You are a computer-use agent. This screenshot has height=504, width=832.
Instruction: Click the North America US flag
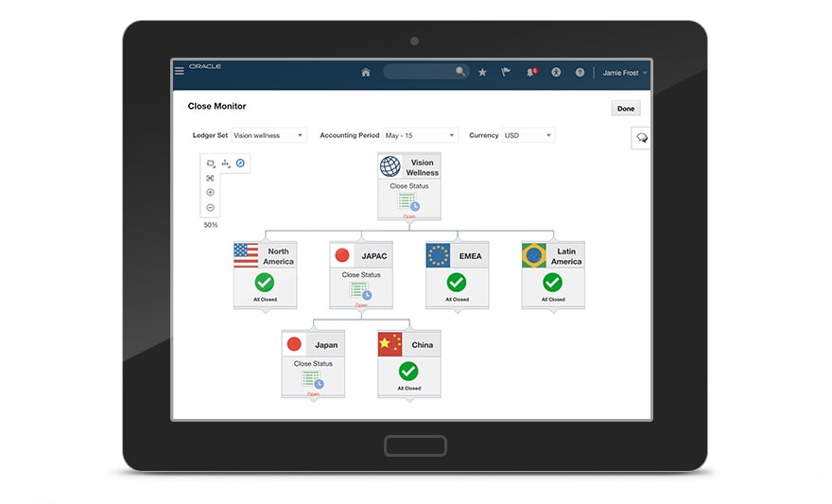(246, 255)
